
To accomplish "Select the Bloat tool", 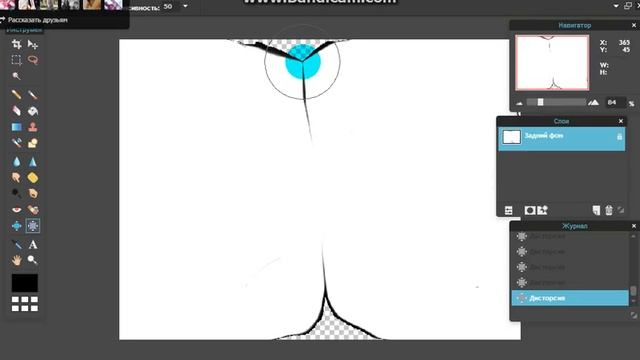I will tap(16, 226).
